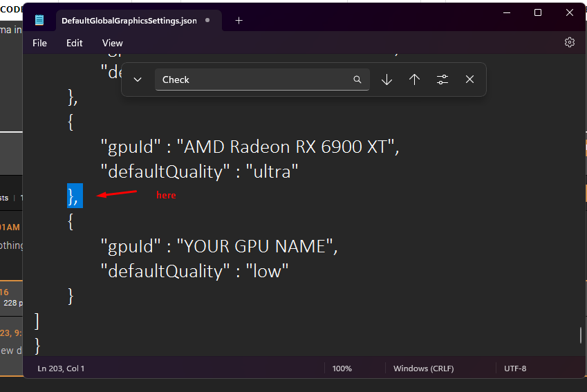Click the vertical scrollbar thumb

click(x=581, y=335)
